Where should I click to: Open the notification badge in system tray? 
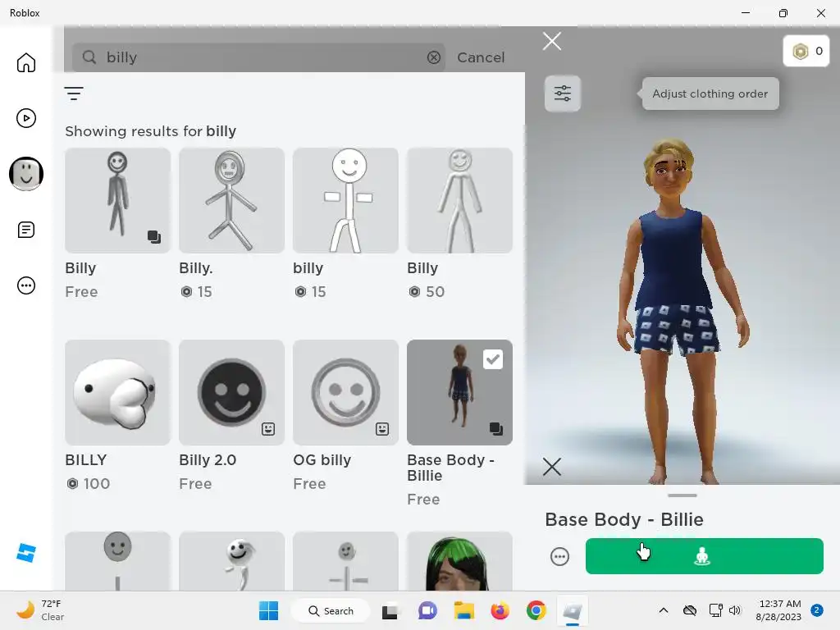point(817,610)
